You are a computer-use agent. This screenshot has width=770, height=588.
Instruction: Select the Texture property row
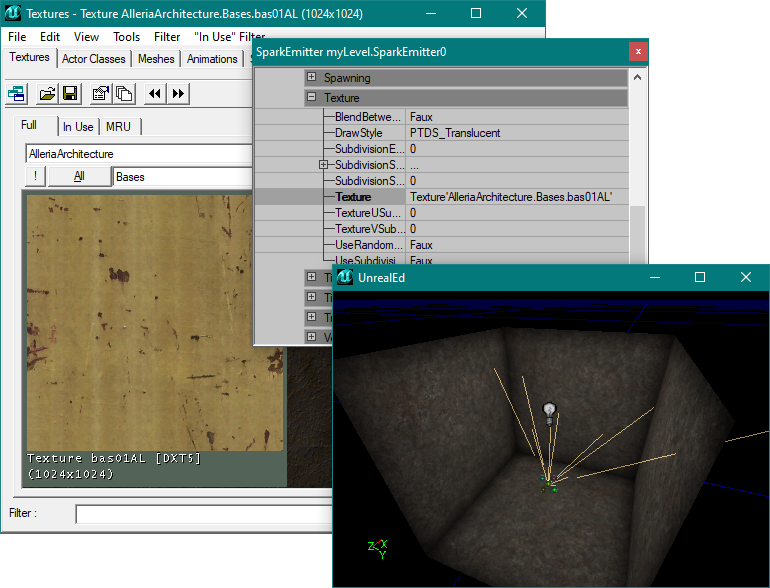[x=442, y=197]
